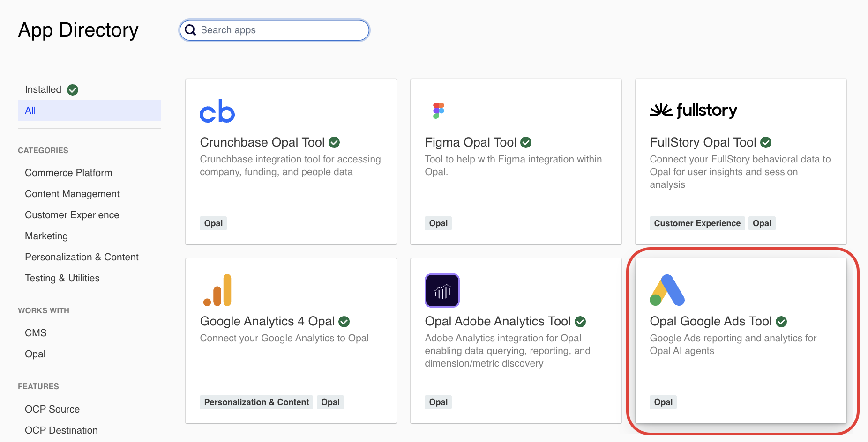Viewport: 868px width, 442px height.
Task: Choose the OCP Source feature filter
Action: pyautogui.click(x=52, y=409)
